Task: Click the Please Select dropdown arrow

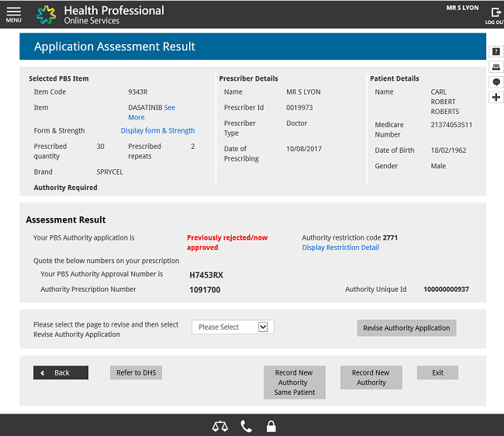Action: (x=263, y=327)
